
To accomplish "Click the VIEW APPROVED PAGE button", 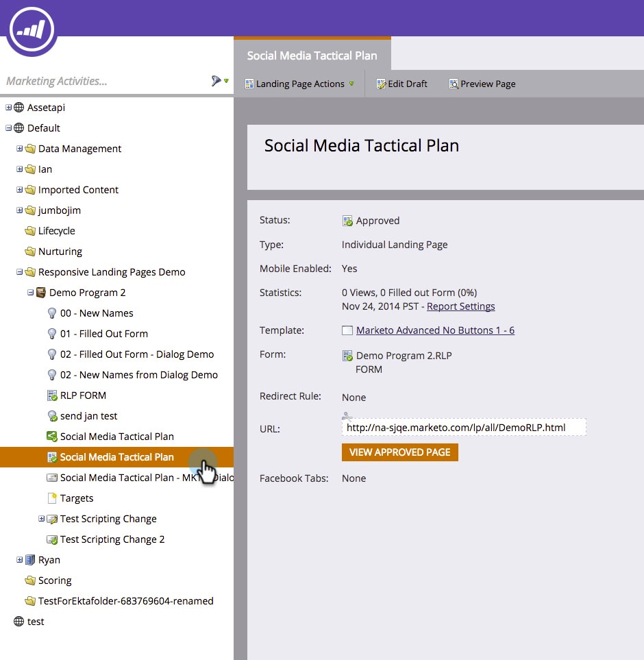I will point(399,452).
